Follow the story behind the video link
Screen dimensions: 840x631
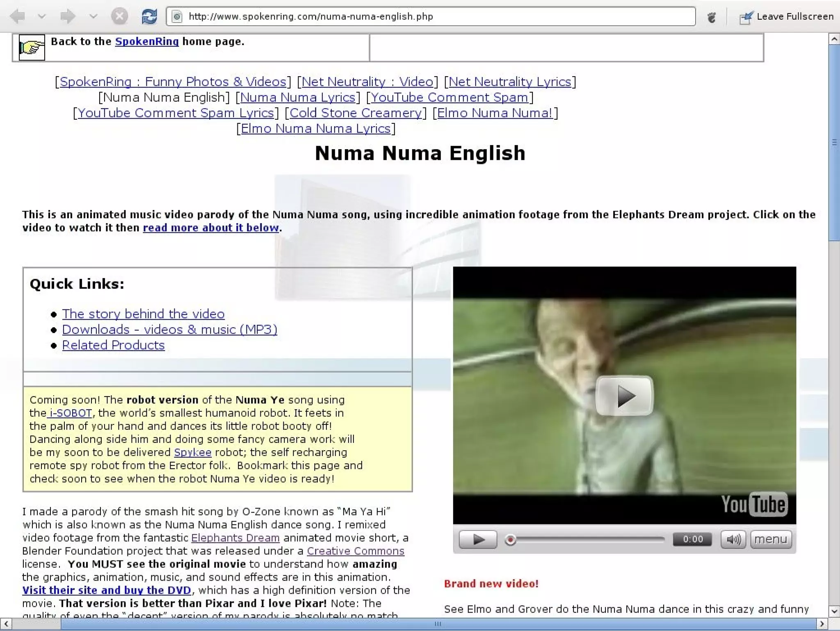pos(143,314)
